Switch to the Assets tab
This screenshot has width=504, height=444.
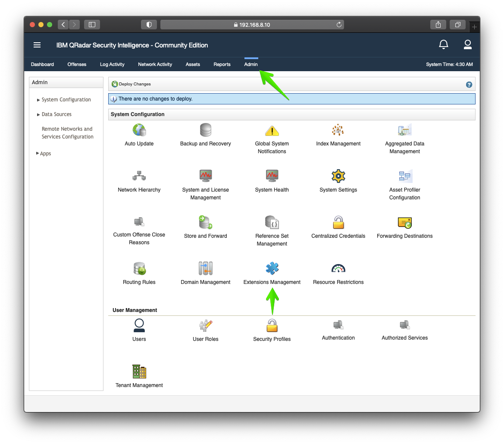pyautogui.click(x=193, y=64)
